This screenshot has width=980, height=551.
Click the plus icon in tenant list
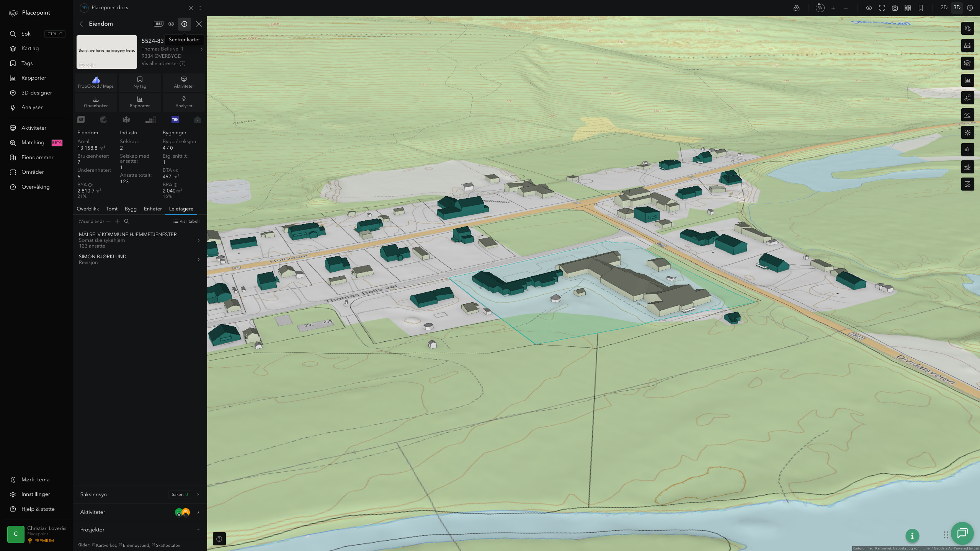click(118, 221)
